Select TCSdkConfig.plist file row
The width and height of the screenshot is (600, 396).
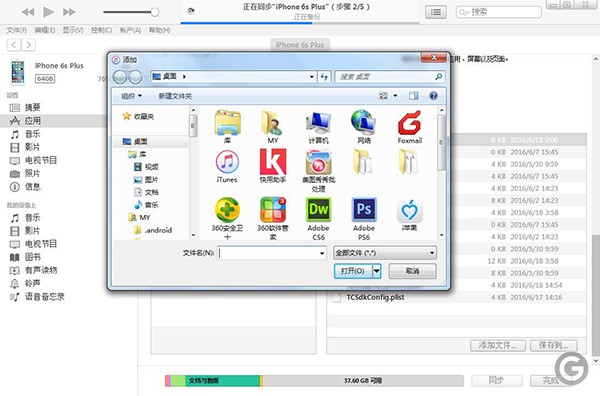pyautogui.click(x=456, y=297)
